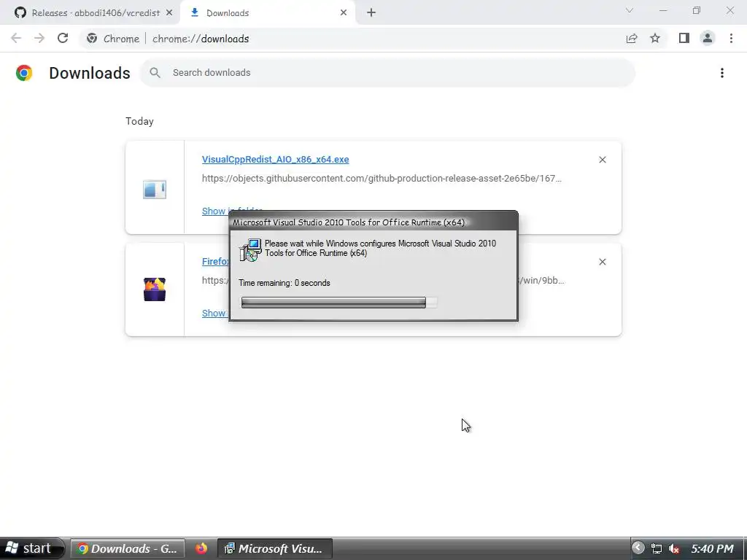This screenshot has width=747, height=560.
Task: Click the Firefox taskbar icon
Action: (x=201, y=548)
